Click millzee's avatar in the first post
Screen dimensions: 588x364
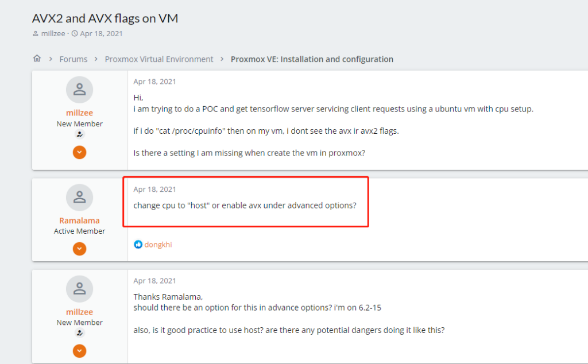(80, 90)
